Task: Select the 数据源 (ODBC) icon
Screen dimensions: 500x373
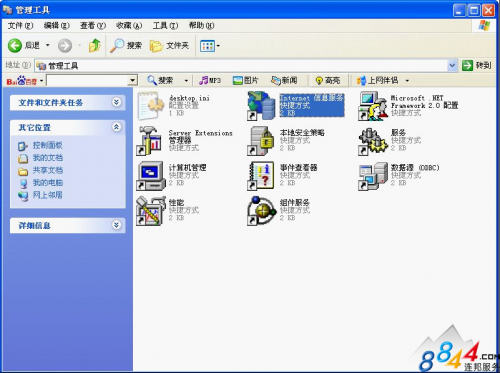Action: tap(373, 176)
